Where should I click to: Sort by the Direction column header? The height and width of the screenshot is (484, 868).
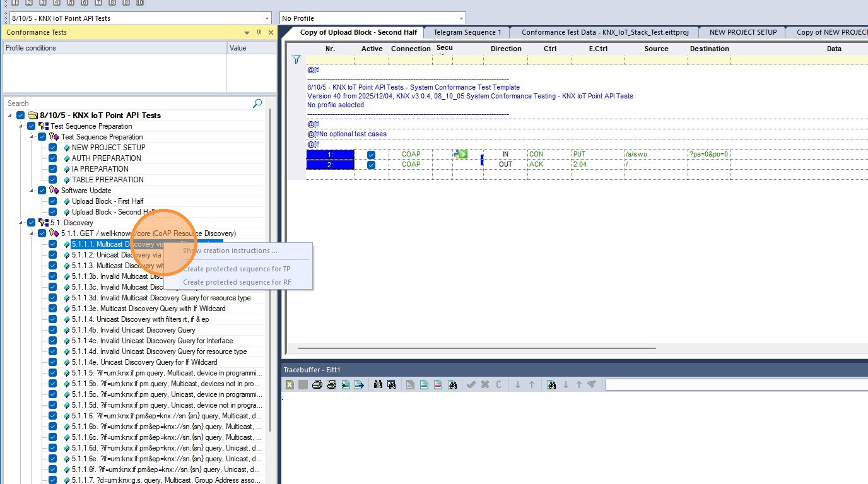[x=506, y=49]
